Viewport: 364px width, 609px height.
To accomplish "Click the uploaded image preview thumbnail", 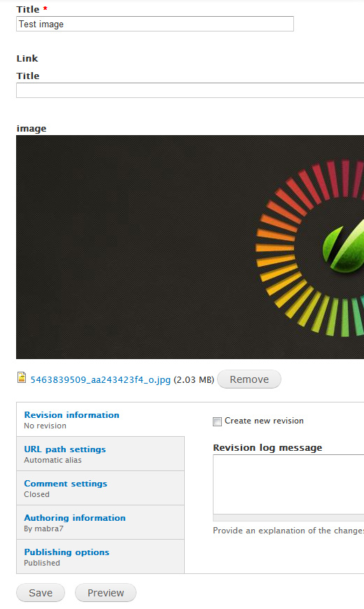I will click(x=190, y=247).
